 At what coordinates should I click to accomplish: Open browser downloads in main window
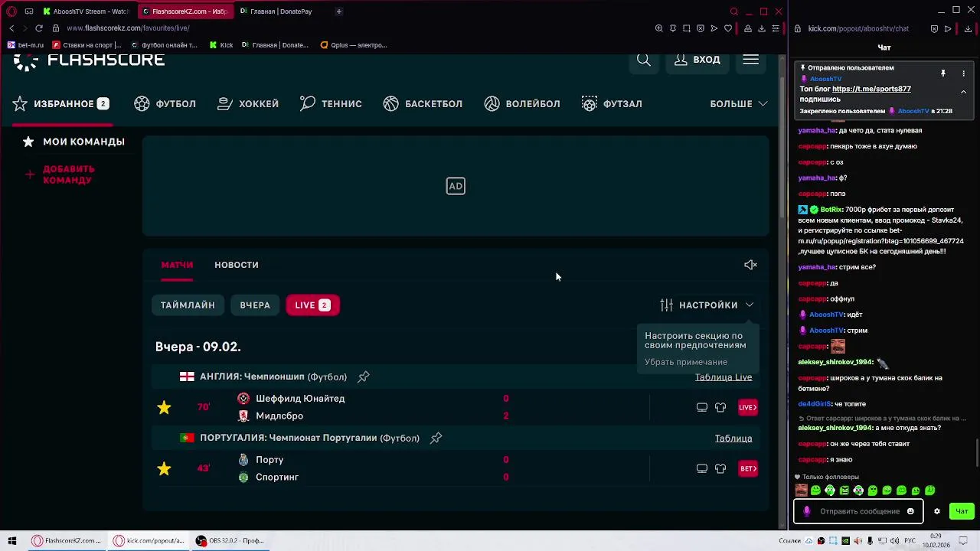coord(762,28)
